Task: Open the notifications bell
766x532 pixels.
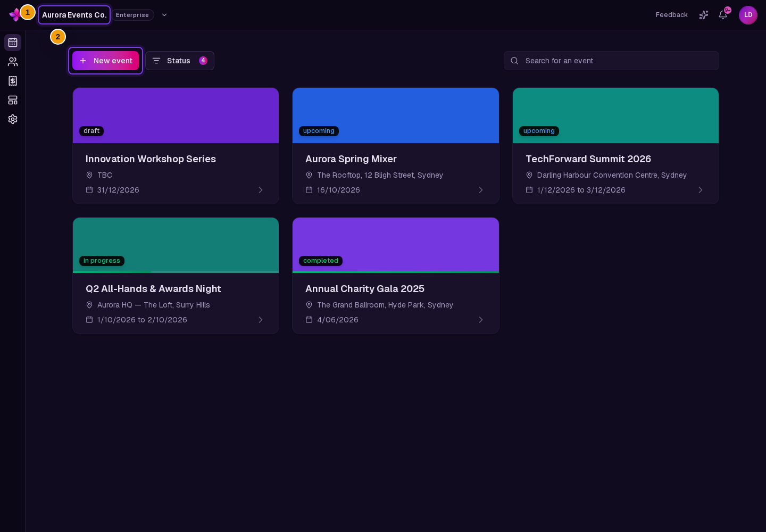Action: pos(723,15)
